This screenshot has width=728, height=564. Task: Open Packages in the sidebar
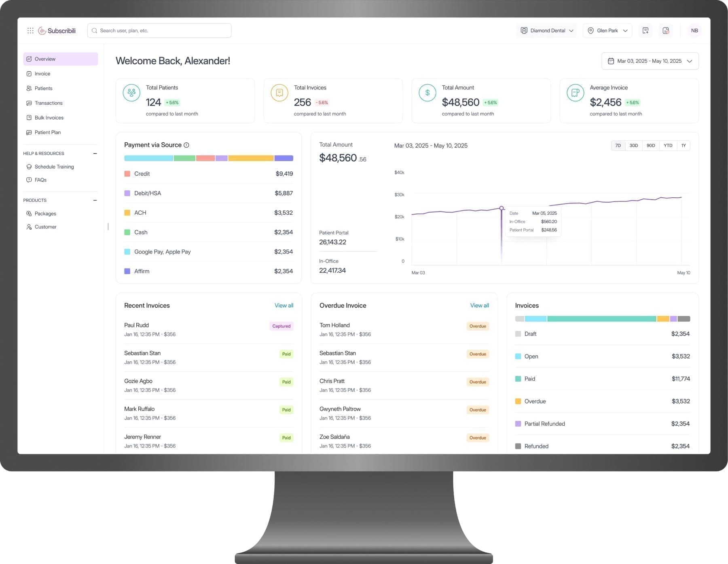pos(60,213)
